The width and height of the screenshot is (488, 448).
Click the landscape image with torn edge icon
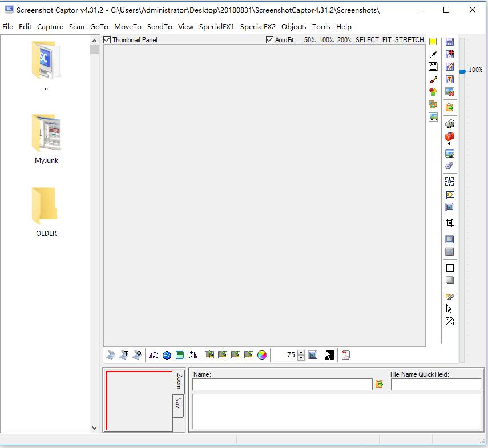(x=433, y=117)
